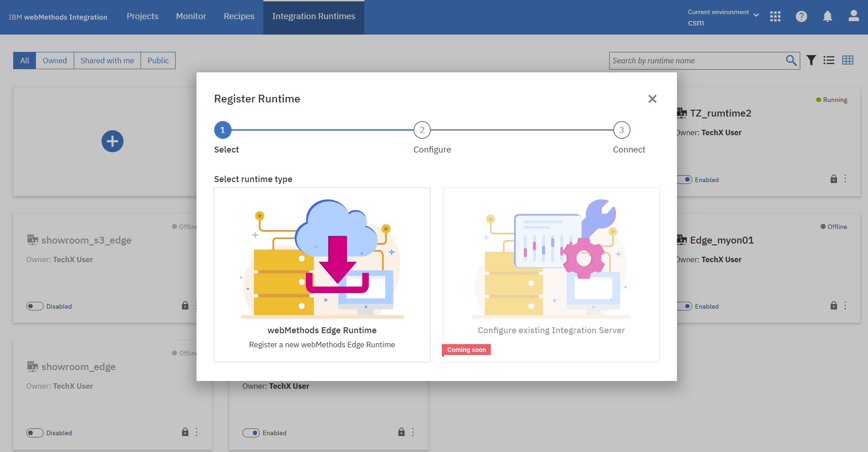868x452 pixels.
Task: Go to the Projects menu
Action: (142, 16)
